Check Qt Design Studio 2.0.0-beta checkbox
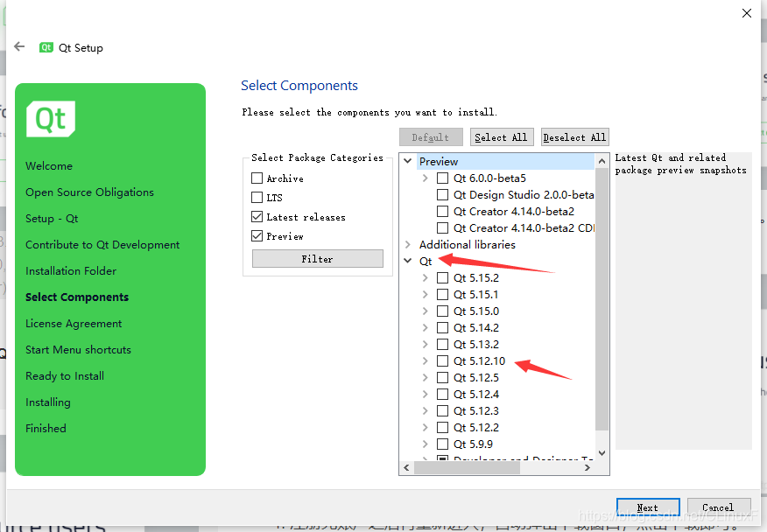767x532 pixels. 442,194
